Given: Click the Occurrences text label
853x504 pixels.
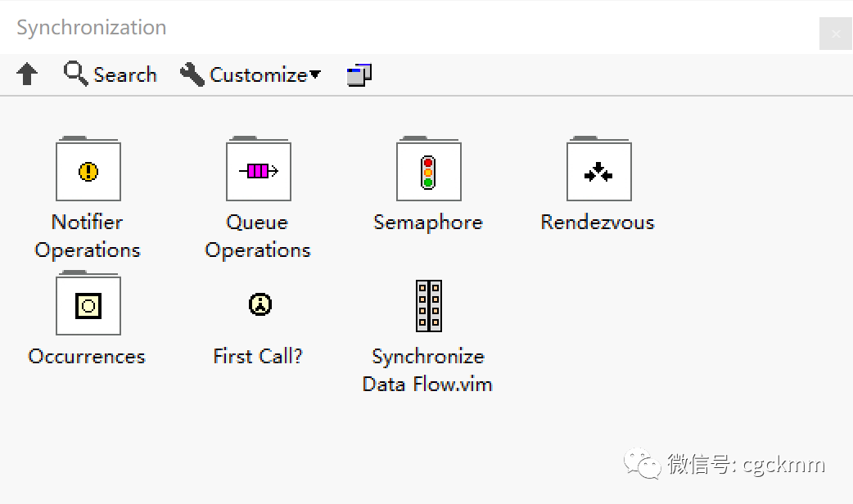Looking at the screenshot, I should click(x=87, y=357).
